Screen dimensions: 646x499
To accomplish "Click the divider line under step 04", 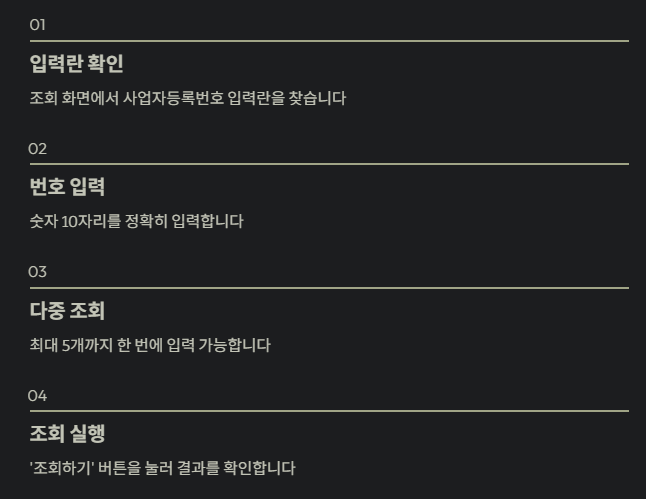I will [x=329, y=411].
